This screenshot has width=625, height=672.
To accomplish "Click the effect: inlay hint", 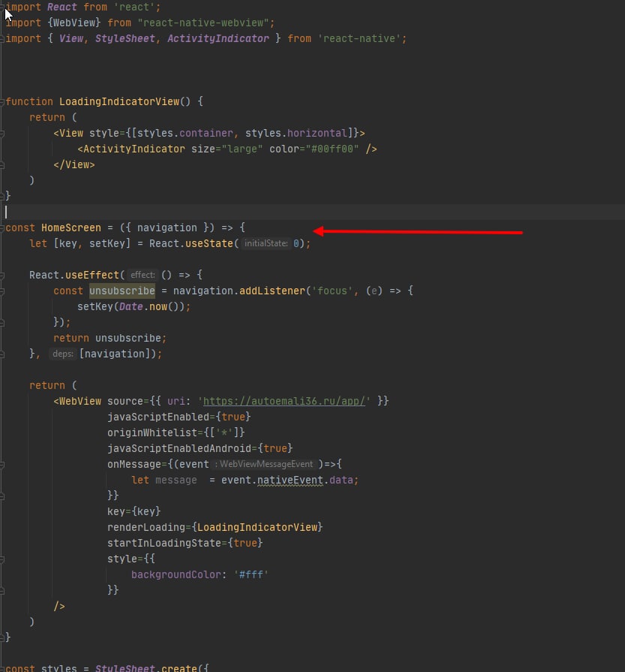I will point(143,275).
